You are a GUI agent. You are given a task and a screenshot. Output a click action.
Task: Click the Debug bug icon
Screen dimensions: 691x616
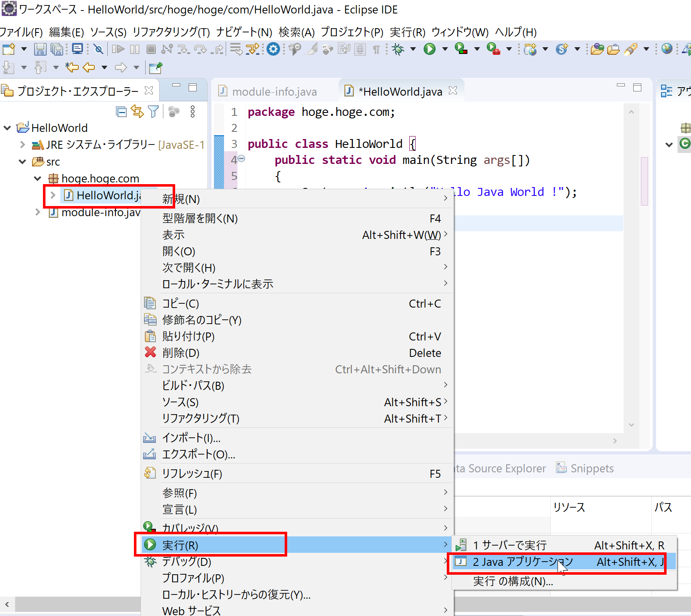pyautogui.click(x=398, y=49)
